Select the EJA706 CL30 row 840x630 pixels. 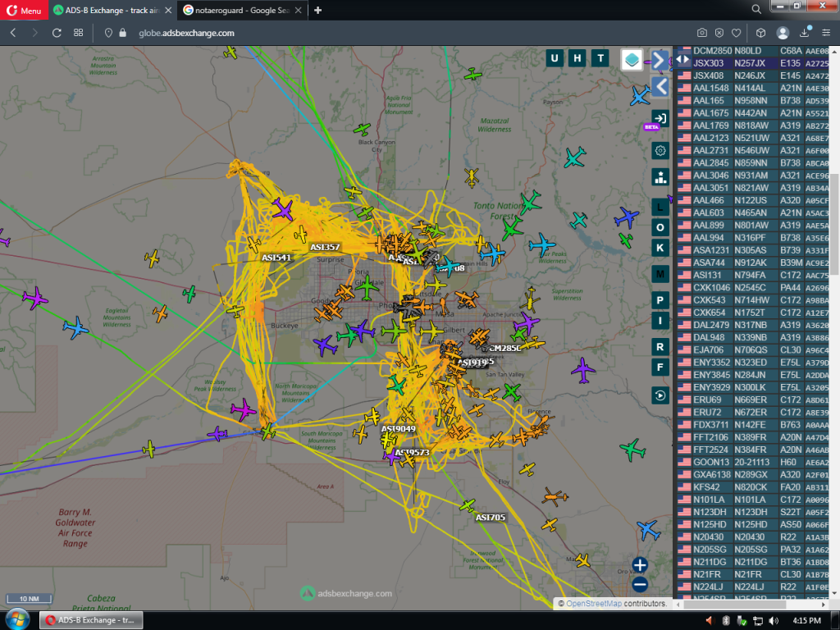pos(752,349)
